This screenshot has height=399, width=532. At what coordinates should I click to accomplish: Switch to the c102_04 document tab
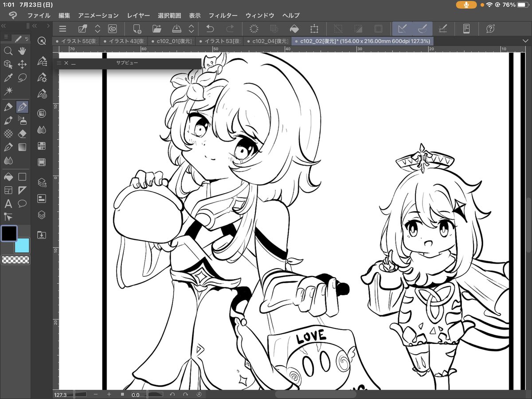(x=267, y=41)
